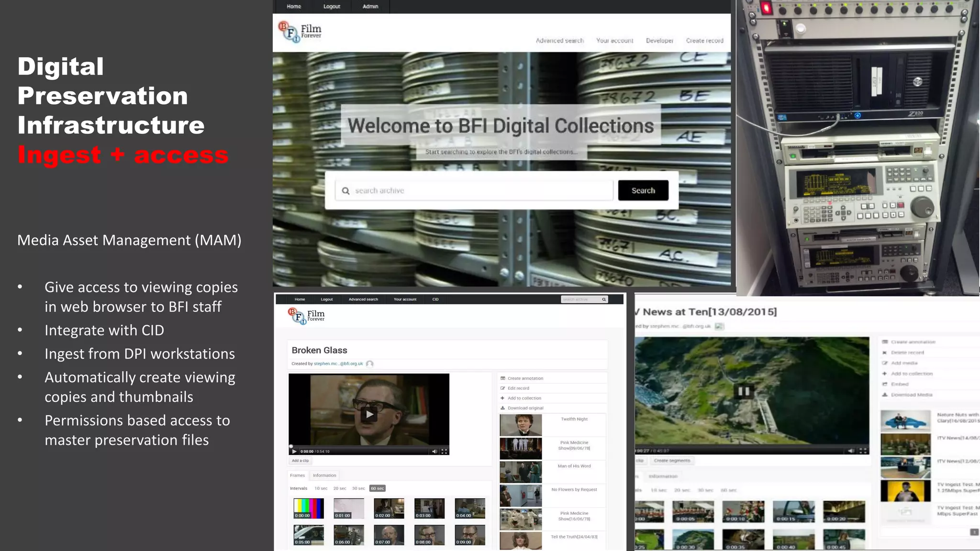The width and height of the screenshot is (980, 551).
Task: Click the avatar icon beside the Broken Glass creator
Action: [369, 364]
